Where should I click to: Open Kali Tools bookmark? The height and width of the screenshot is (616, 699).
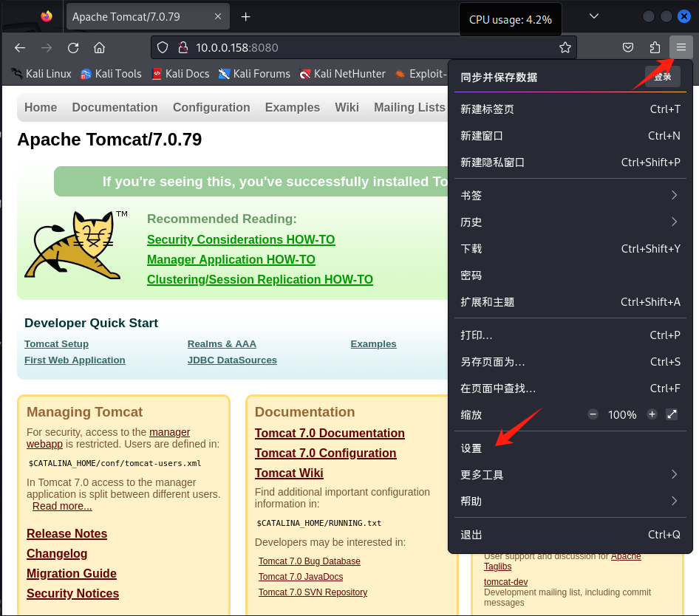[111, 74]
